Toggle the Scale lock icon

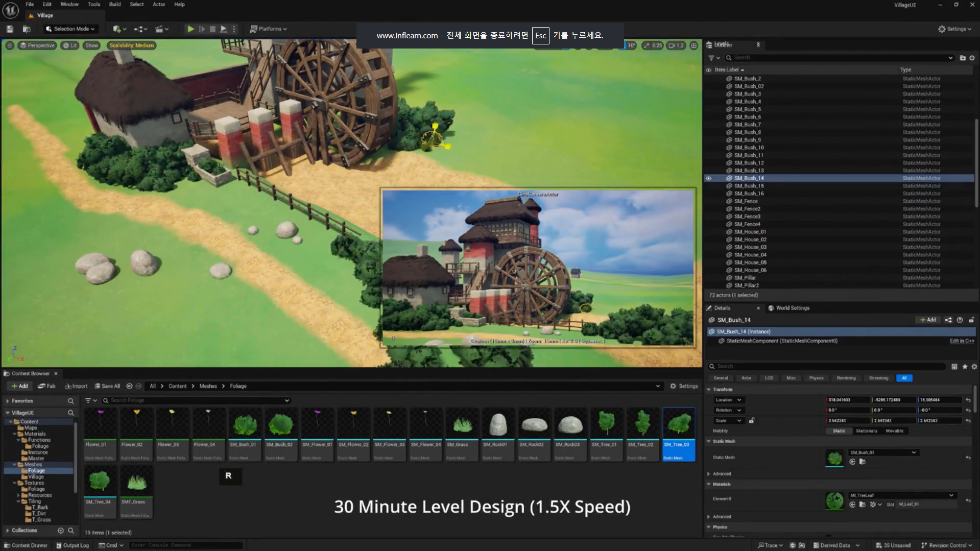click(752, 420)
